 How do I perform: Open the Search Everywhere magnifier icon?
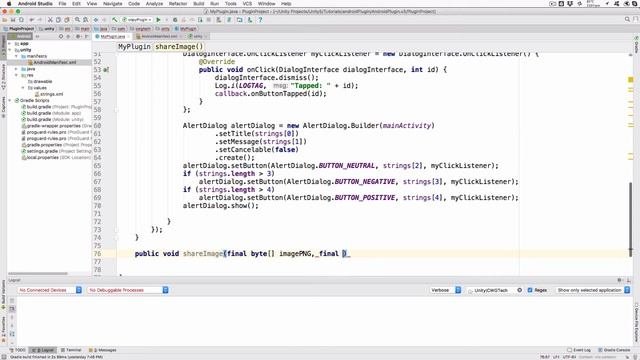(627, 19)
